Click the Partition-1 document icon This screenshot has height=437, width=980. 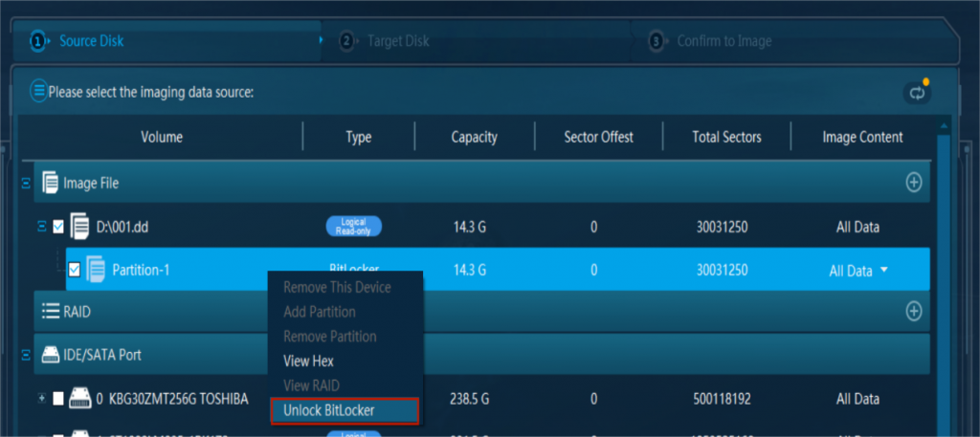pyautogui.click(x=96, y=271)
